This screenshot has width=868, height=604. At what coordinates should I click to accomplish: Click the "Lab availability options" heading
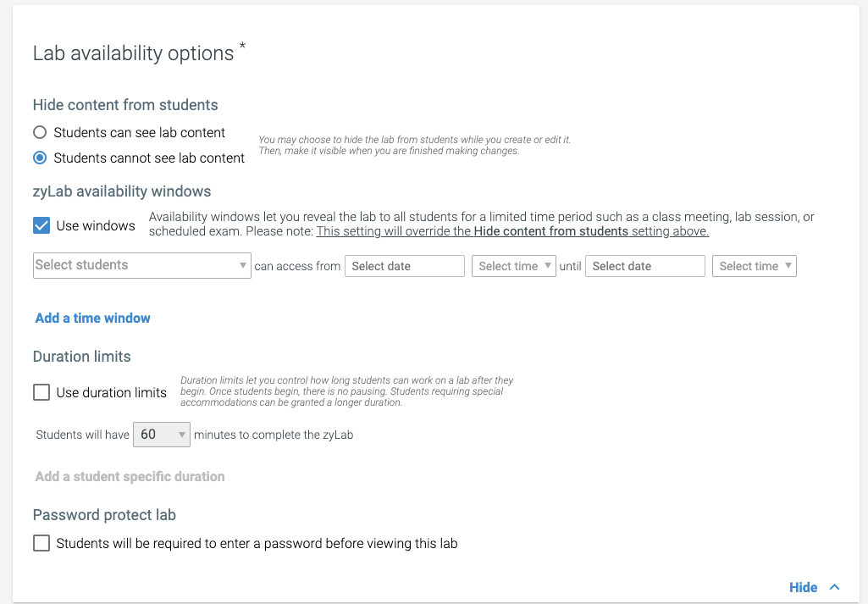click(131, 53)
